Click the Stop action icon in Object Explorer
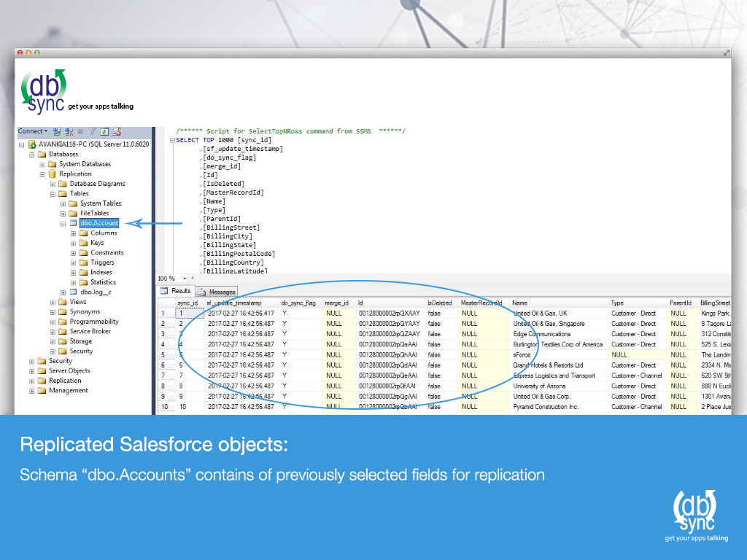 (x=80, y=131)
